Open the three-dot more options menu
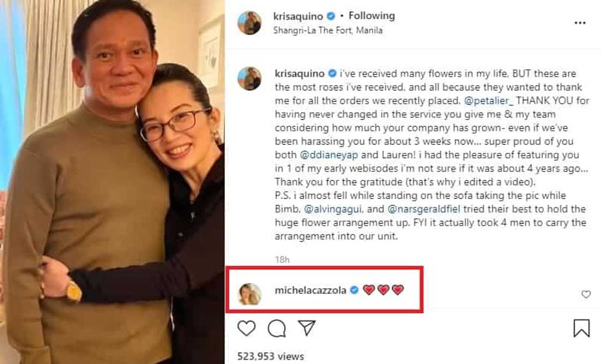This screenshot has height=364, width=601. pyautogui.click(x=580, y=23)
